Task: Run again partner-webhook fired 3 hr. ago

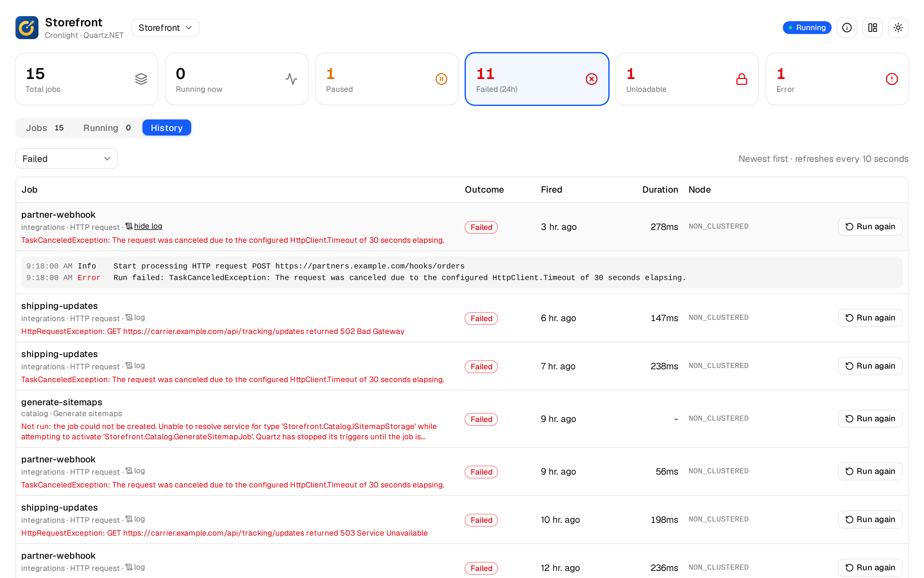Action: click(x=870, y=227)
